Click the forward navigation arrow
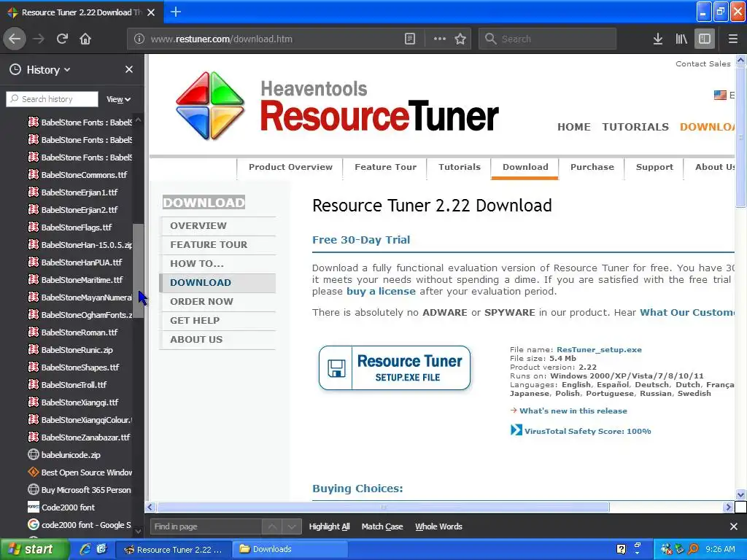747x560 pixels. coord(39,39)
